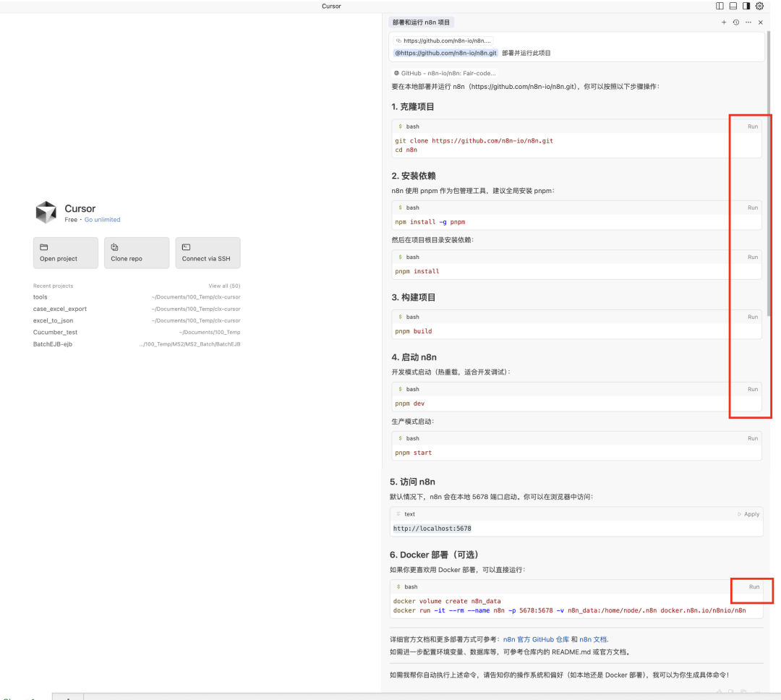Open Cursor settings via gear icon
This screenshot has width=781, height=700.
coord(759,6)
